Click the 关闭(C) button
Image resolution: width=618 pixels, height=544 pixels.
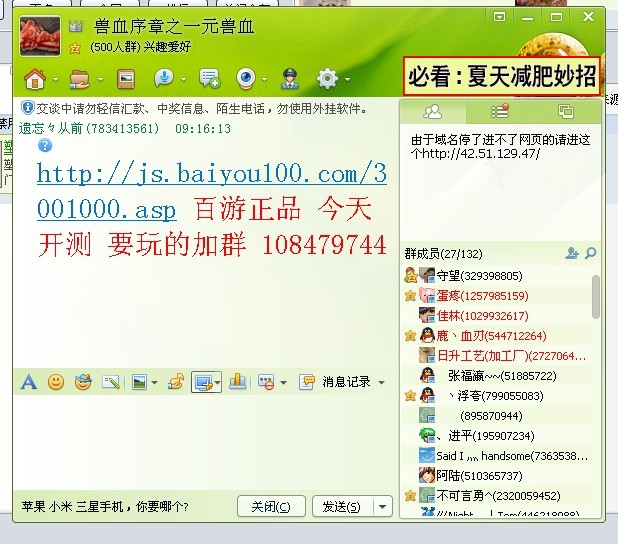(x=271, y=506)
